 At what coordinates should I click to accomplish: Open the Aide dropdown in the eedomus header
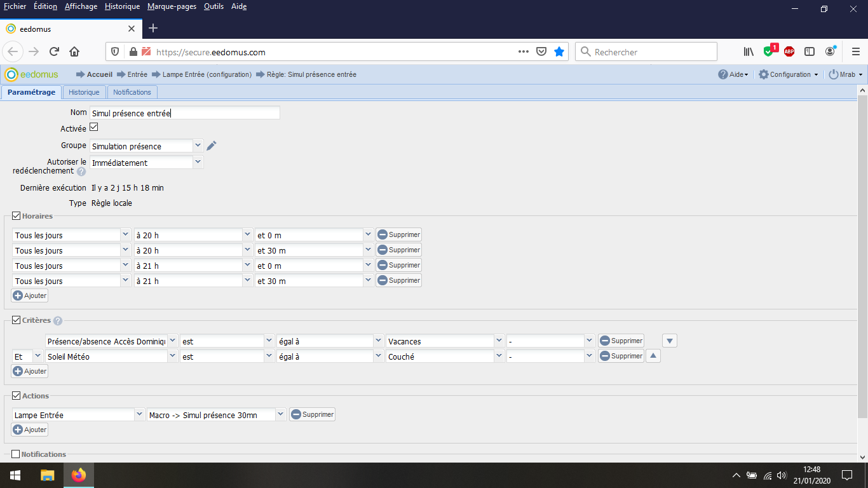tap(733, 74)
